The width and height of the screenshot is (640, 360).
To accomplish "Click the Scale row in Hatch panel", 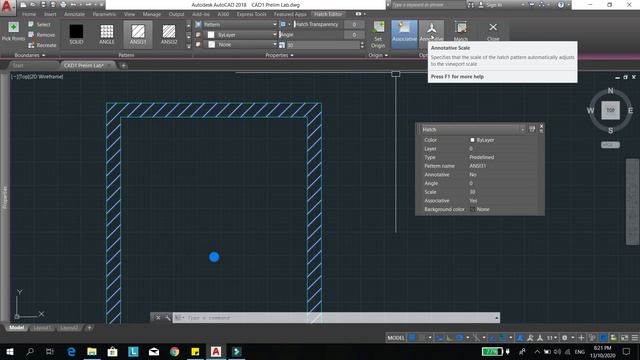I will coord(480,192).
